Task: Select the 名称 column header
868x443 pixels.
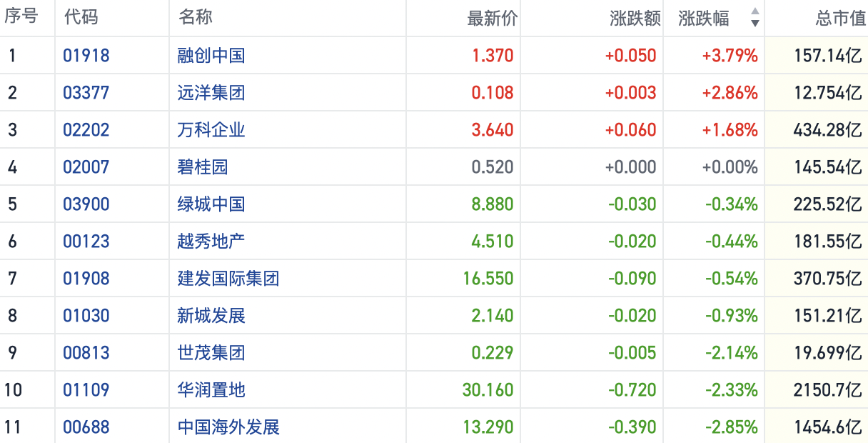Action: [195, 18]
